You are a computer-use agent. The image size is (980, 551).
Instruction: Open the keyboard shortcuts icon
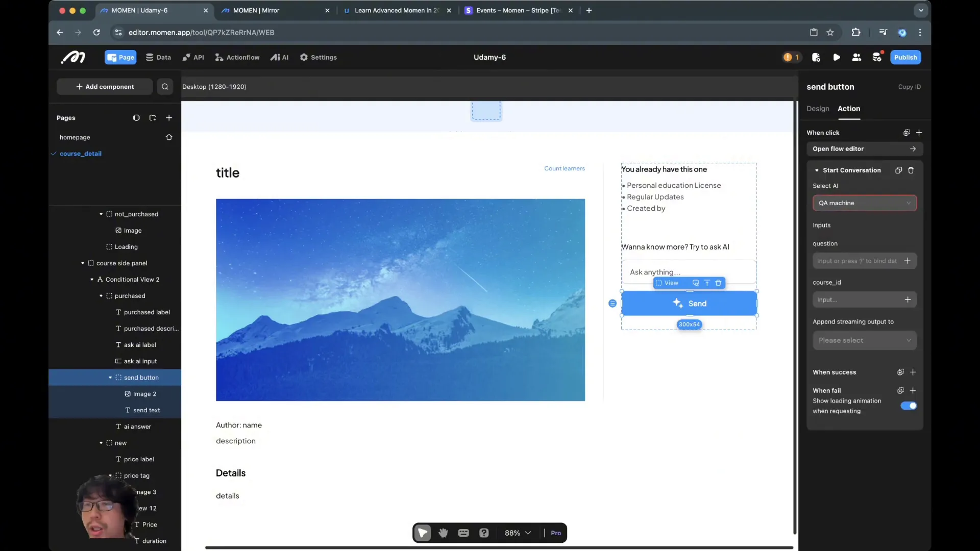[x=463, y=533]
